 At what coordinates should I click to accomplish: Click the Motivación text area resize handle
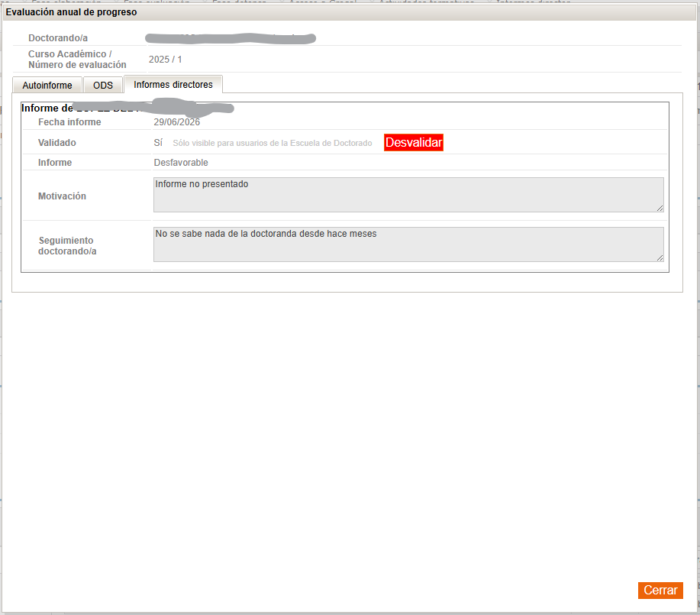tap(660, 209)
